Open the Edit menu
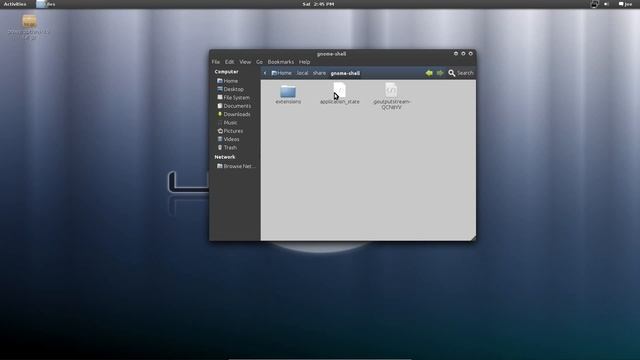640x360 pixels. click(229, 62)
